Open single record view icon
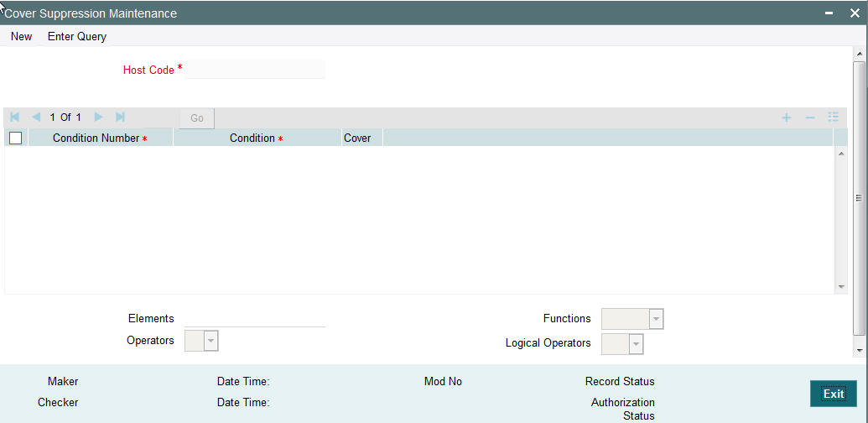868x423 pixels. [833, 117]
